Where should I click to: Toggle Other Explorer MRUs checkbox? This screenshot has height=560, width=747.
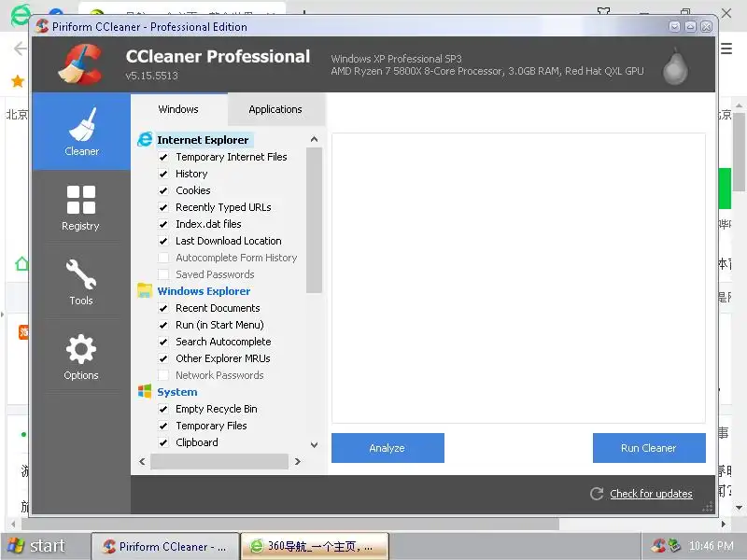pyautogui.click(x=163, y=358)
